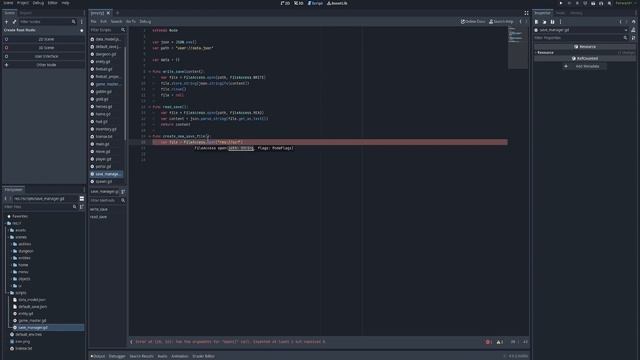Open game_master script in script list

click(106, 84)
